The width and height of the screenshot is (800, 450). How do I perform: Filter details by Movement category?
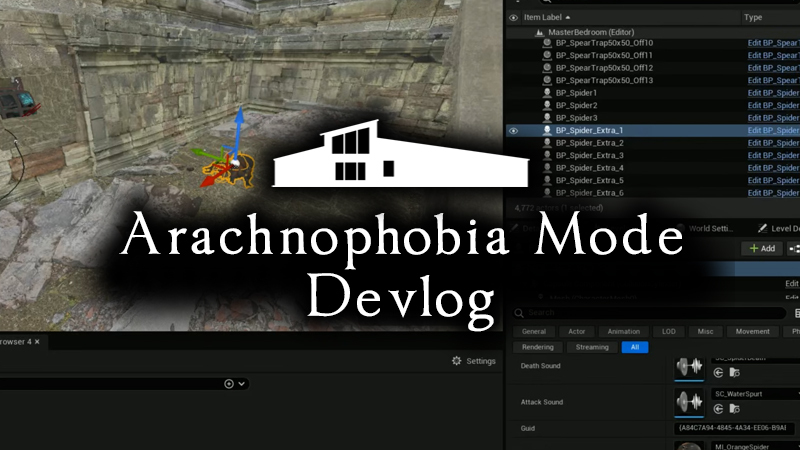(x=753, y=332)
